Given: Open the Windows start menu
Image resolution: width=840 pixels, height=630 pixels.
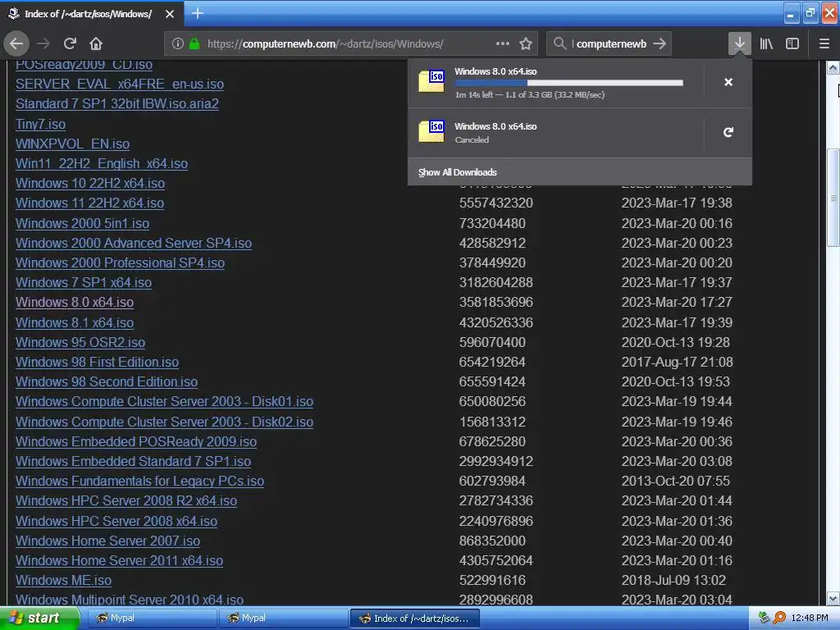Looking at the screenshot, I should tap(39, 619).
